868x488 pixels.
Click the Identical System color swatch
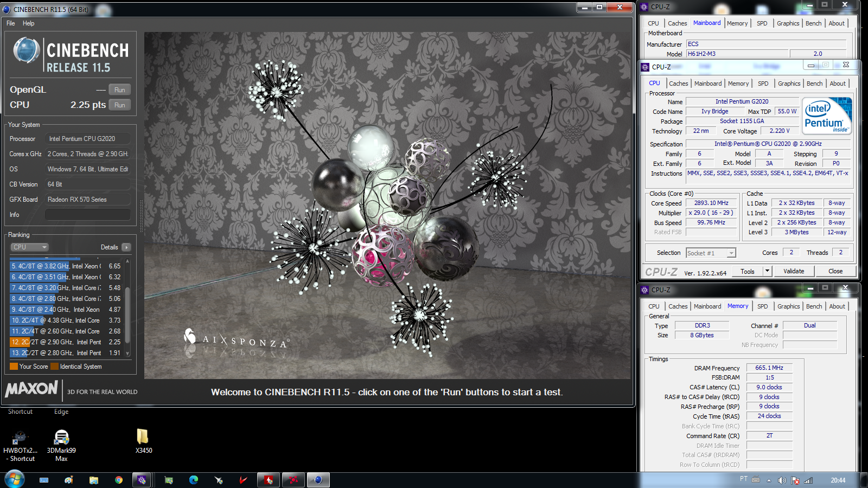pos(54,367)
